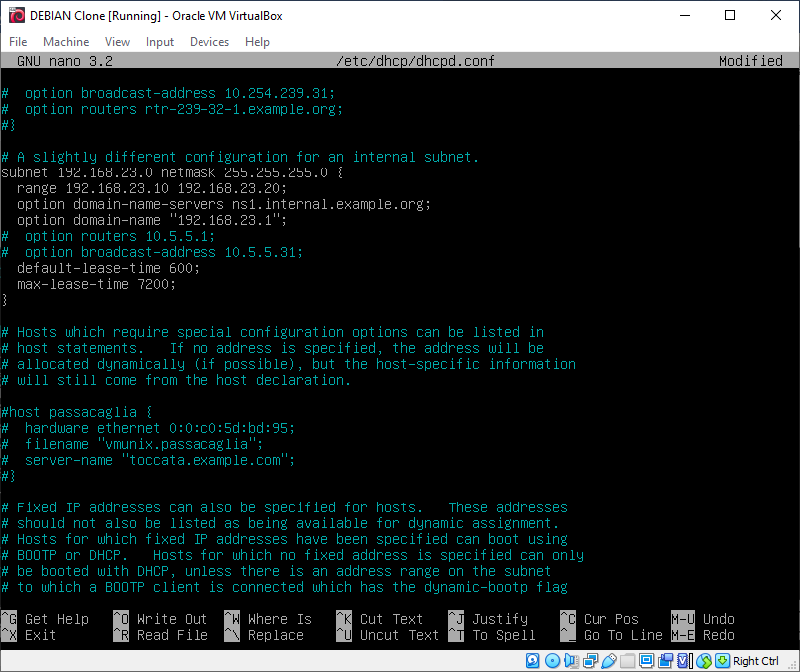
Task: Click the ^W Where Is shortcut
Action: (x=268, y=619)
